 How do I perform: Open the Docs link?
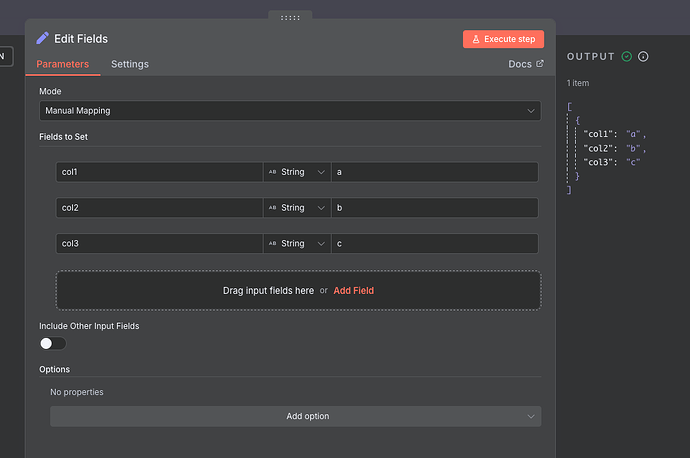(525, 64)
